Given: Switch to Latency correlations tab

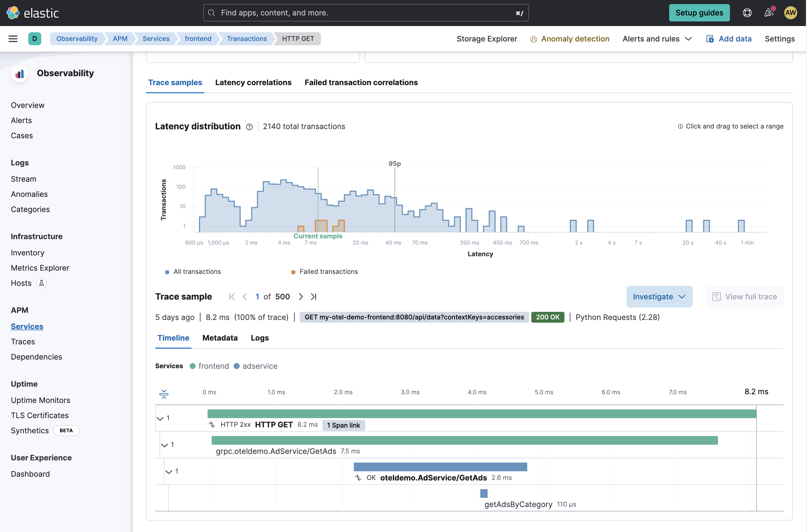Looking at the screenshot, I should pyautogui.click(x=253, y=82).
